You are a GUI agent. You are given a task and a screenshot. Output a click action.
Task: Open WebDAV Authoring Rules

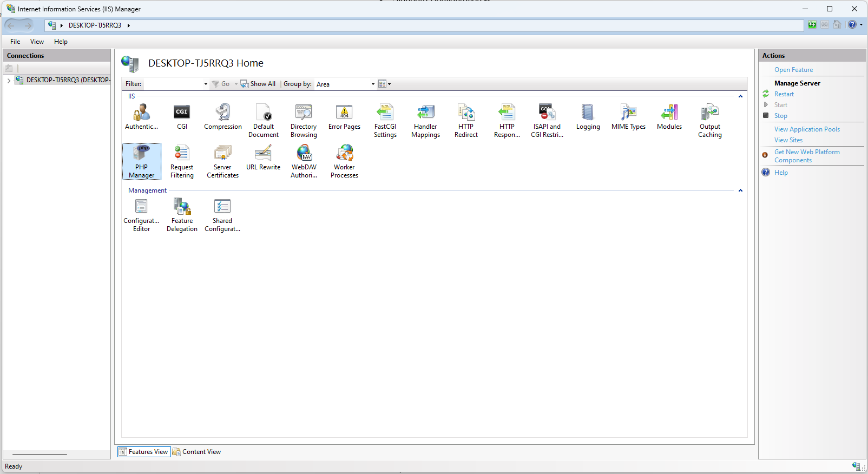[x=304, y=161]
